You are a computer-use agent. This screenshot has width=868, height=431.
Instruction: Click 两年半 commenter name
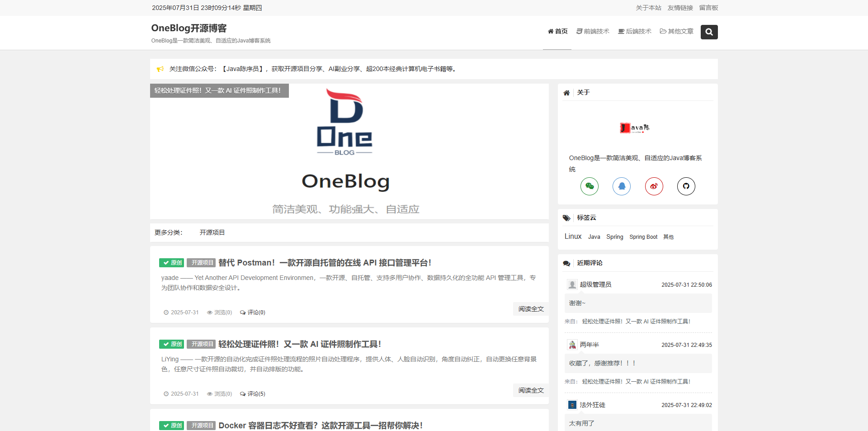(x=589, y=345)
